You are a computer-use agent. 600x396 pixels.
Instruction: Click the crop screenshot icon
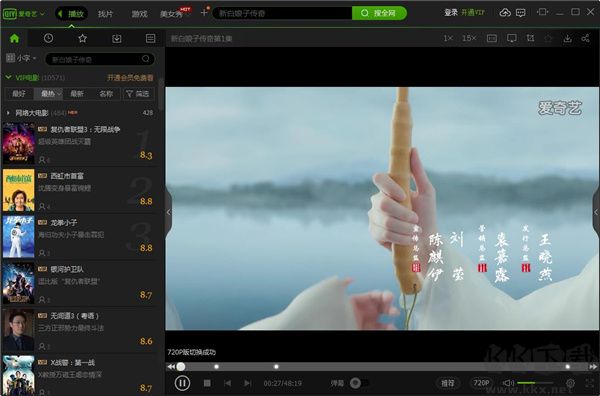pyautogui.click(x=530, y=38)
